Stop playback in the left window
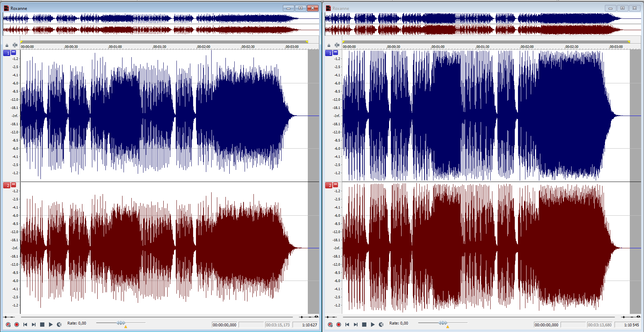644x332 pixels. click(42, 325)
